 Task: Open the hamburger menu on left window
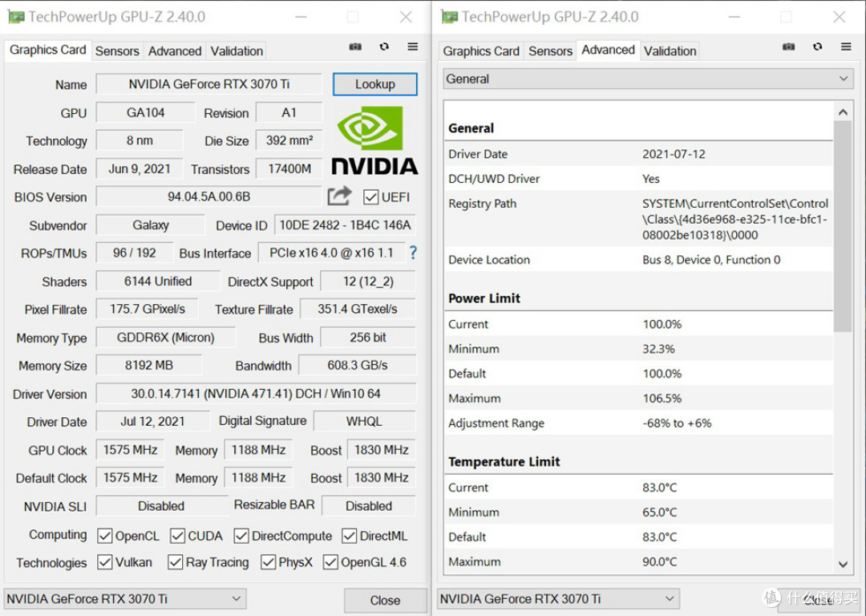coord(412,47)
